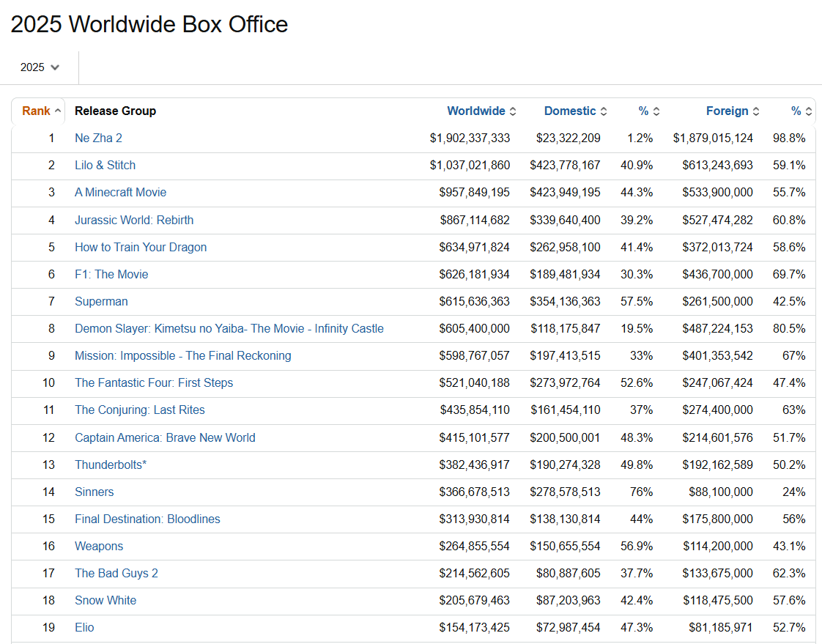Image resolution: width=822 pixels, height=644 pixels.
Task: Open Demon Slayer Infinity Castle link
Action: pyautogui.click(x=229, y=328)
